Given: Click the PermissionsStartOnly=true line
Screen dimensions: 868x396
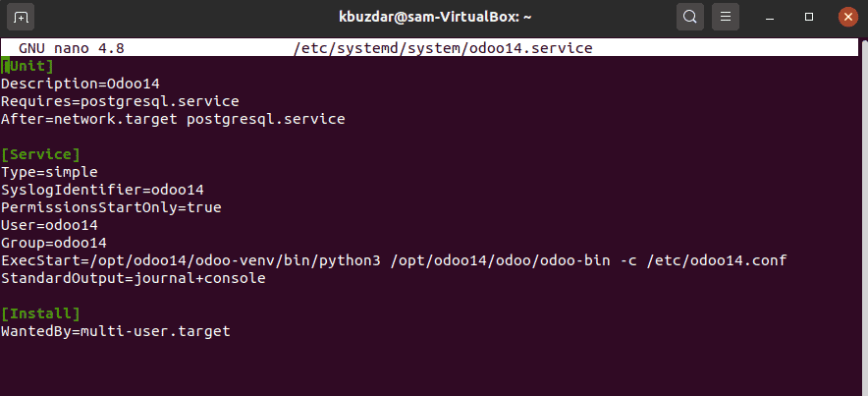Looking at the screenshot, I should (x=111, y=207).
